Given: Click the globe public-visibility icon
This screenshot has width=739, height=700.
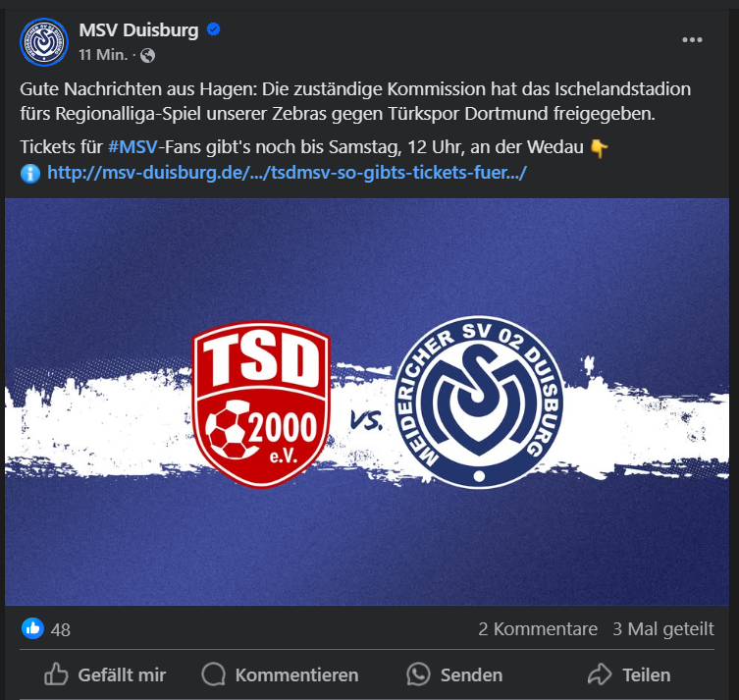Looking at the screenshot, I should (x=147, y=56).
